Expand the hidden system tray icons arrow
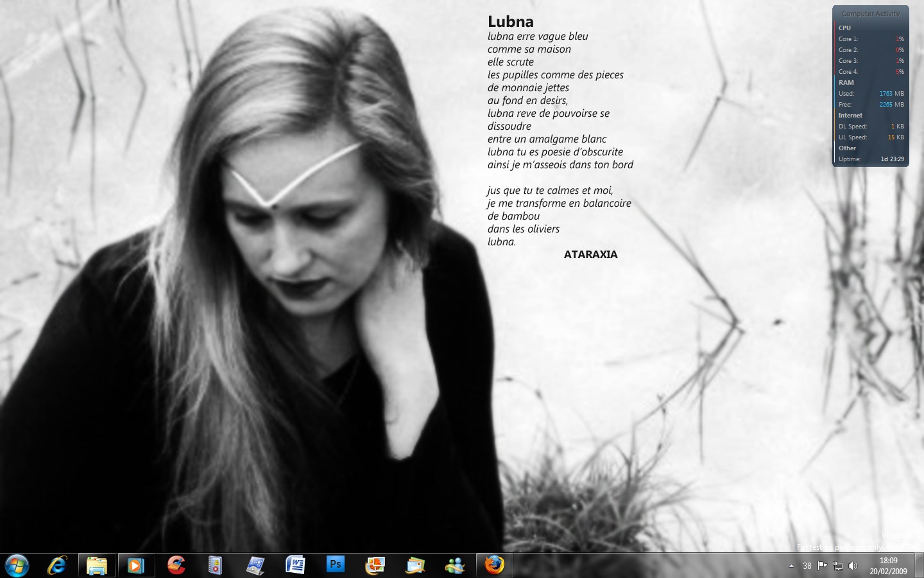 (791, 566)
